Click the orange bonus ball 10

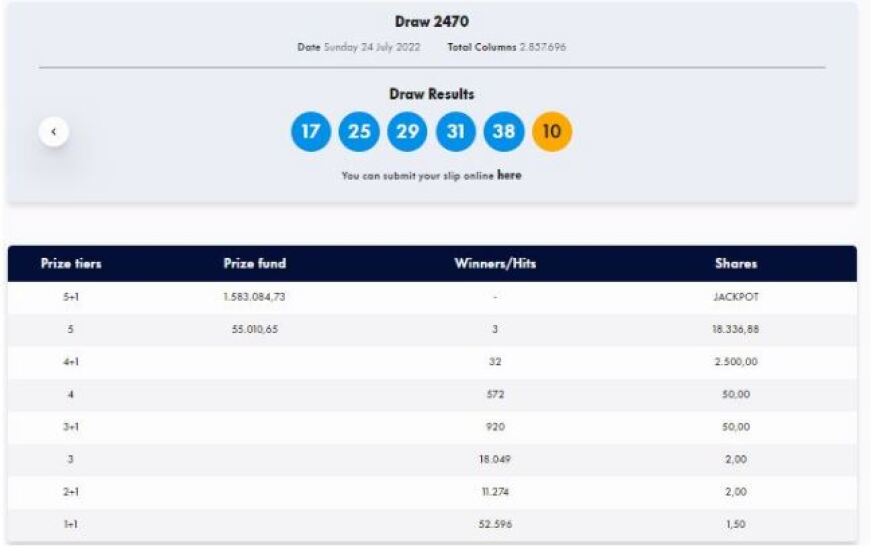point(552,131)
